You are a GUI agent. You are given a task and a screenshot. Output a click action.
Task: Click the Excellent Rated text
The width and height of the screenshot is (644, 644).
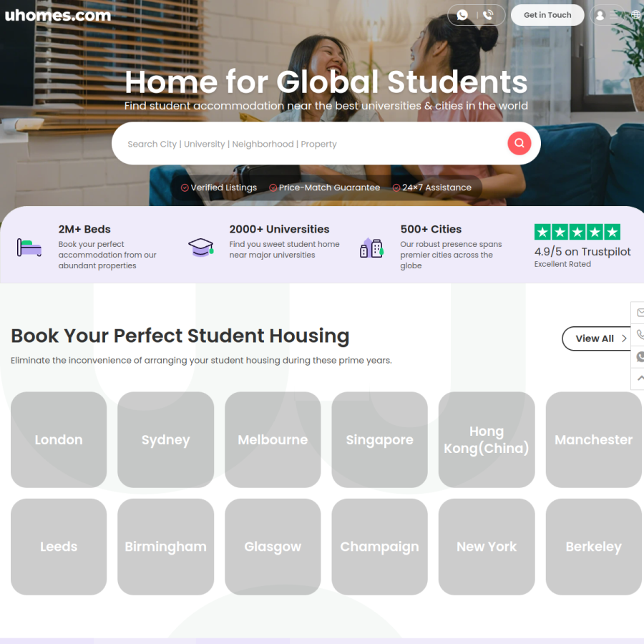tap(562, 264)
